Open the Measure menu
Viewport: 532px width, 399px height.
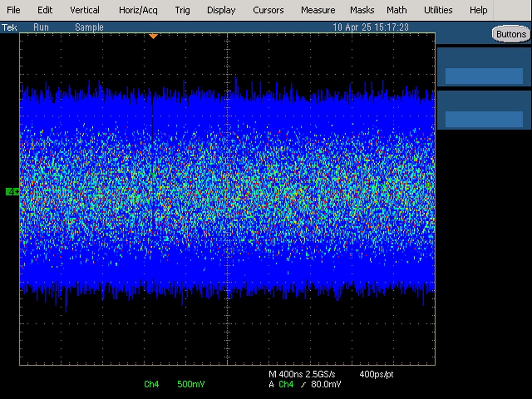[x=318, y=10]
